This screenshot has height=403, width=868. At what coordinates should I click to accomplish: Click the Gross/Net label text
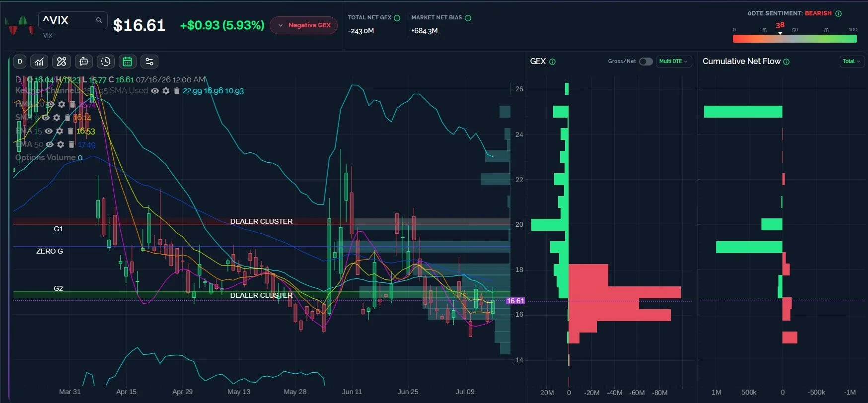[x=622, y=62]
